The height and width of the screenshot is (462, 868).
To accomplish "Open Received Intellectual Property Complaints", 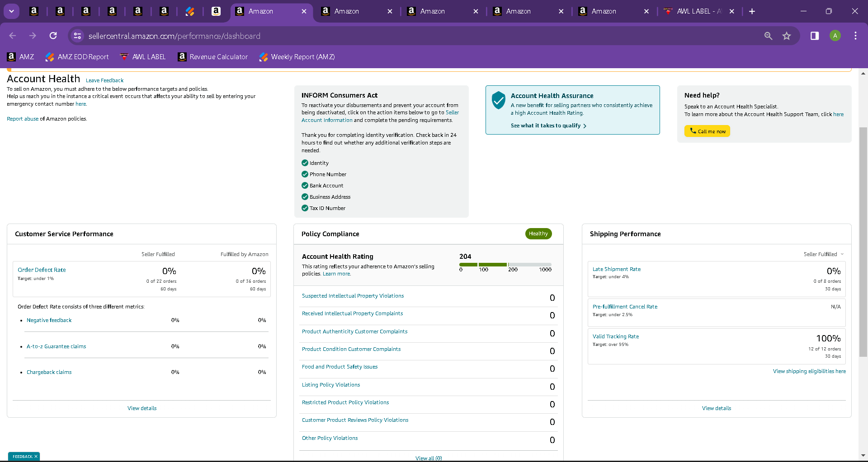I will [x=352, y=313].
